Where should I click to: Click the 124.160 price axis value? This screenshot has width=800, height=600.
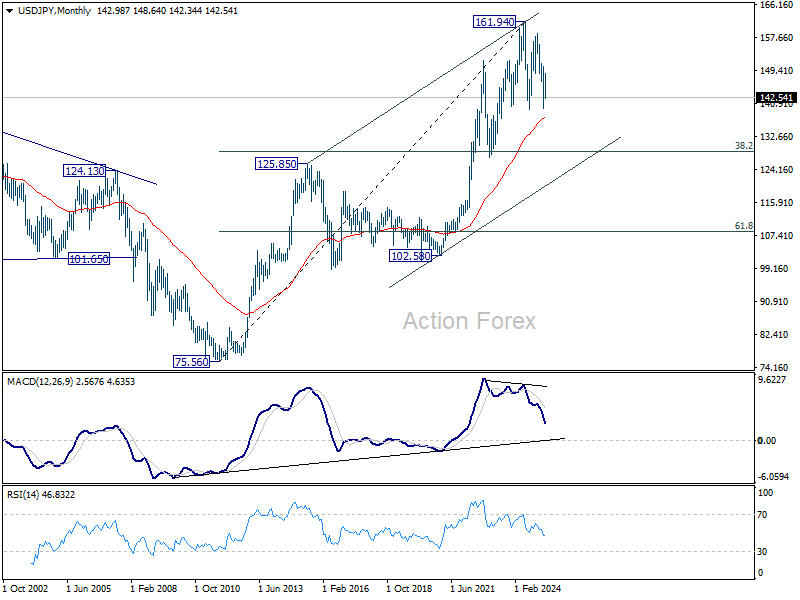click(x=776, y=170)
